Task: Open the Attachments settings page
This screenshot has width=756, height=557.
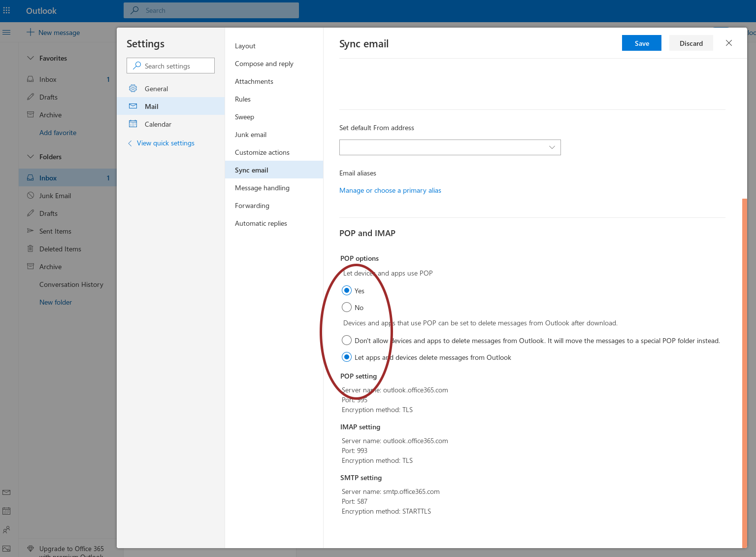Action: tap(274, 81)
